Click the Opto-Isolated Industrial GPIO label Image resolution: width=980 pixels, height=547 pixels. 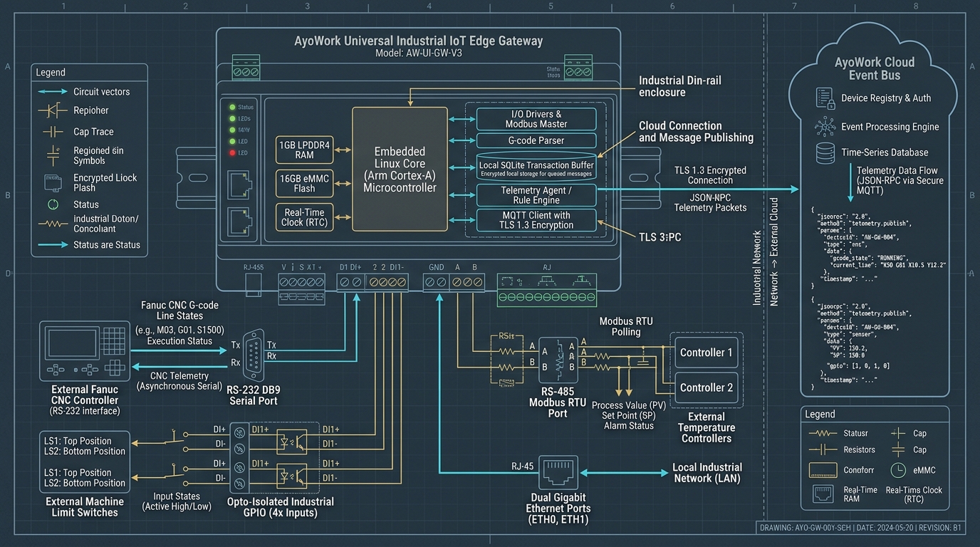point(281,506)
